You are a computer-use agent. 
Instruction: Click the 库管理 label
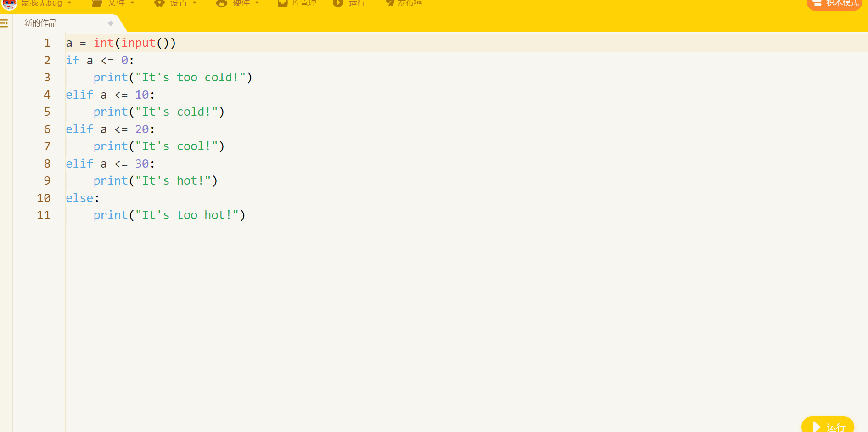click(x=304, y=3)
